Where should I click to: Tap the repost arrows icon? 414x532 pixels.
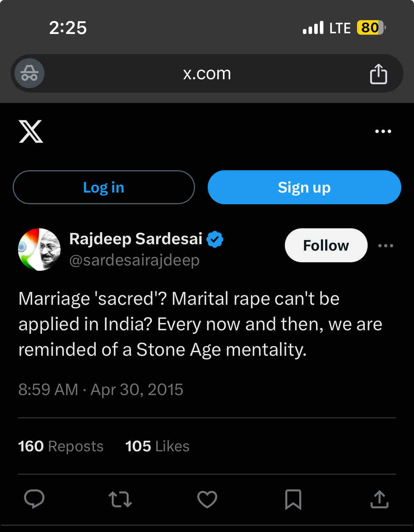tap(120, 499)
